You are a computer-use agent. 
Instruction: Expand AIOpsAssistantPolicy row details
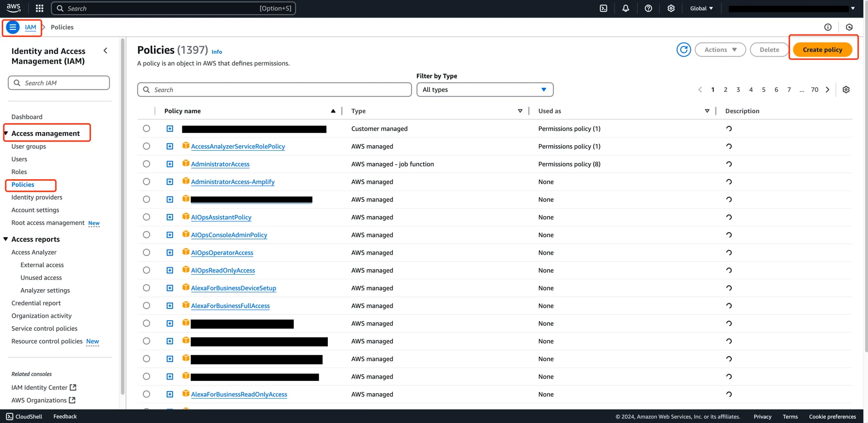(170, 217)
